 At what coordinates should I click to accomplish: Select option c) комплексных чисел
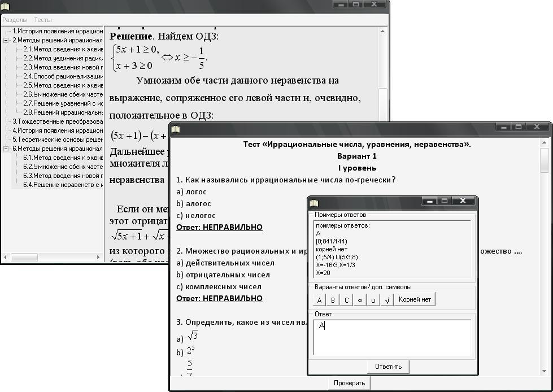tap(219, 286)
